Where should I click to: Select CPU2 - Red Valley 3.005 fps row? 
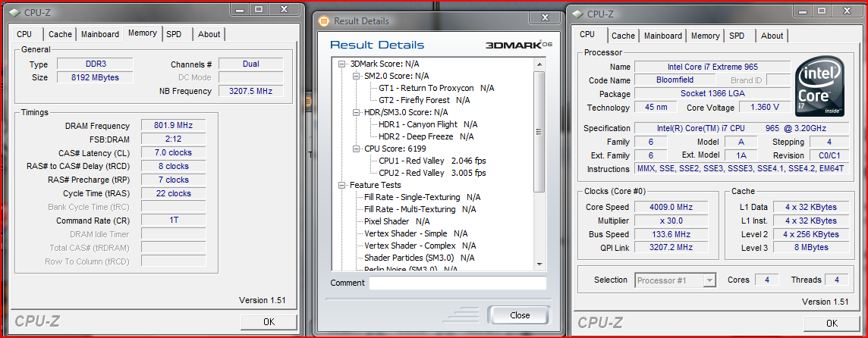(432, 173)
